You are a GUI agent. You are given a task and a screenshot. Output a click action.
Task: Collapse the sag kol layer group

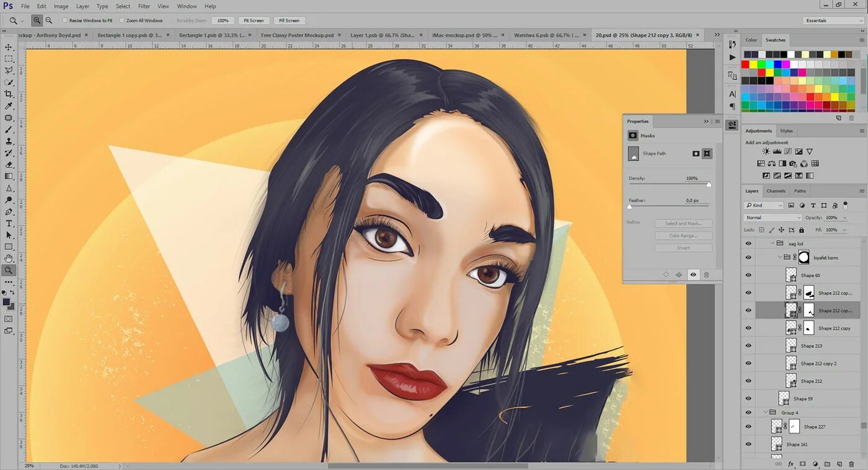[773, 244]
